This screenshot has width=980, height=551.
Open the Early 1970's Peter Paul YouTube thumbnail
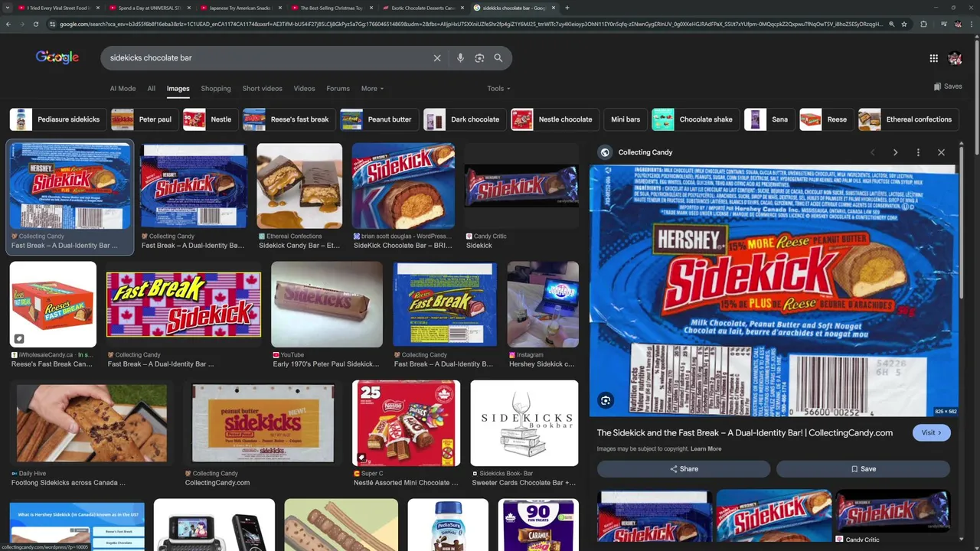tap(327, 305)
